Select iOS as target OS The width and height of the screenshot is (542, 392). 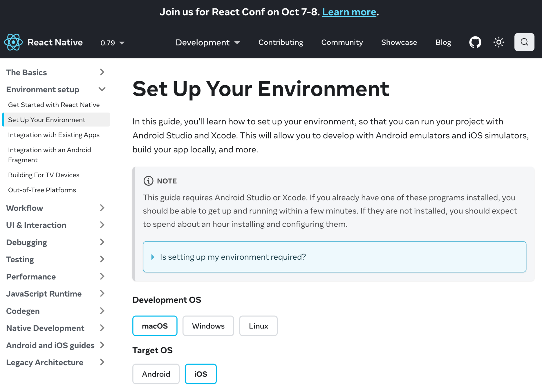click(201, 374)
